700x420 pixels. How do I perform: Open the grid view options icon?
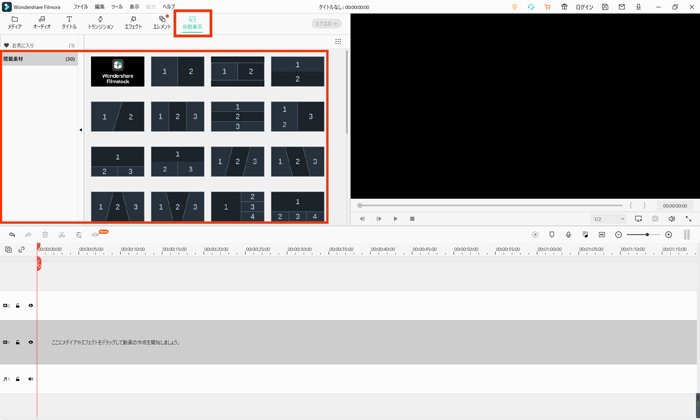tap(338, 42)
